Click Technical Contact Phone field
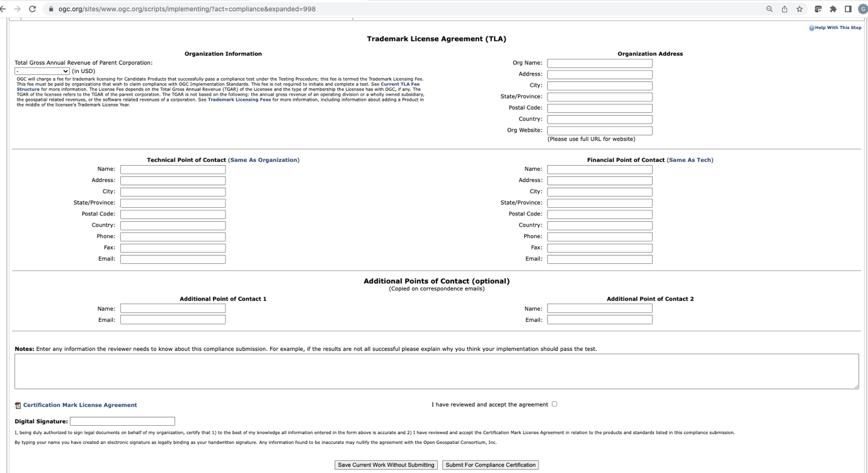868x473 pixels. [x=173, y=237]
